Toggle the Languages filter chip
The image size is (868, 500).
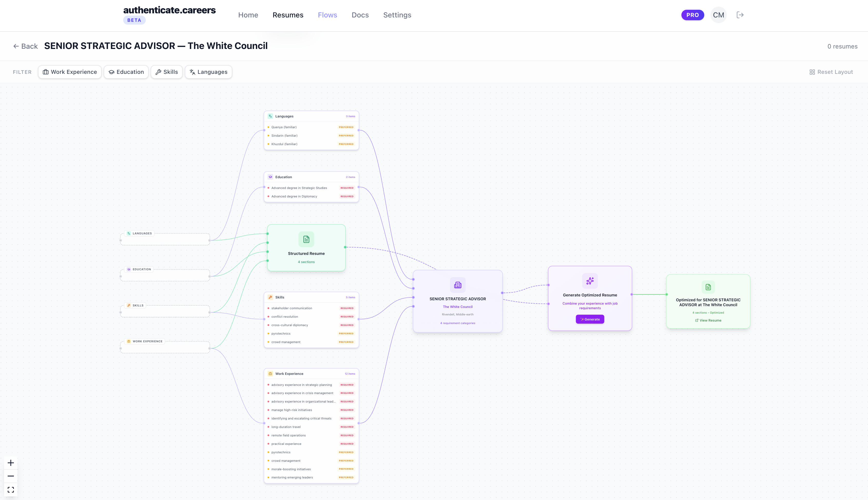tap(208, 72)
